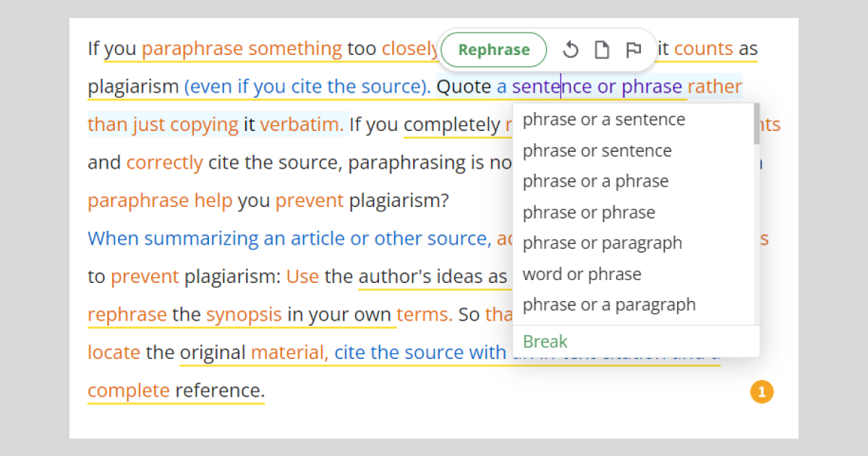This screenshot has width=868, height=456.
Task: Click the purple highlighted word "sentence"
Action: pos(551,87)
